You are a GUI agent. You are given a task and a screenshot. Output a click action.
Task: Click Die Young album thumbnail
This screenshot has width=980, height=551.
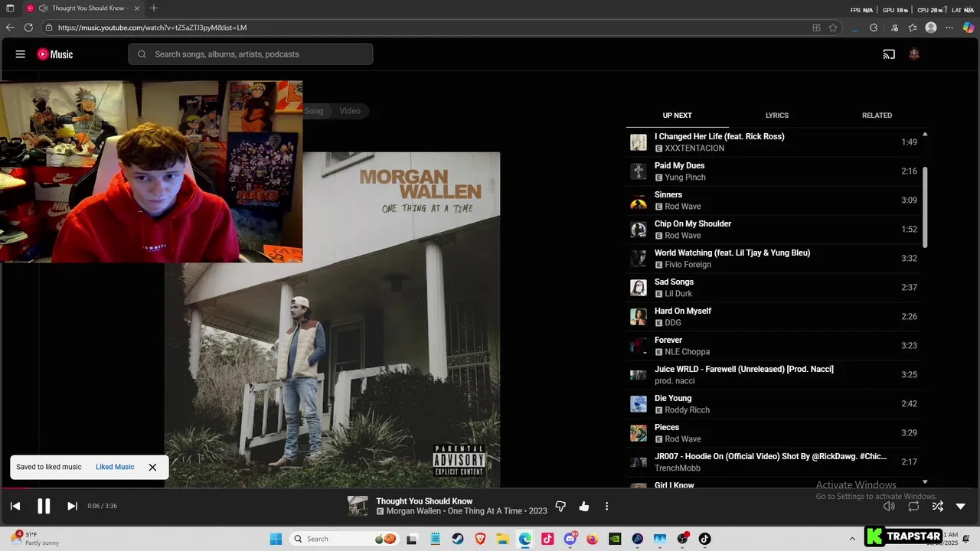pos(639,404)
